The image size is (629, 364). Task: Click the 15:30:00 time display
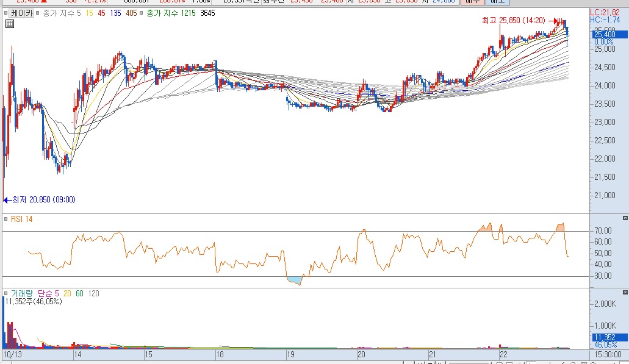pyautogui.click(x=608, y=354)
